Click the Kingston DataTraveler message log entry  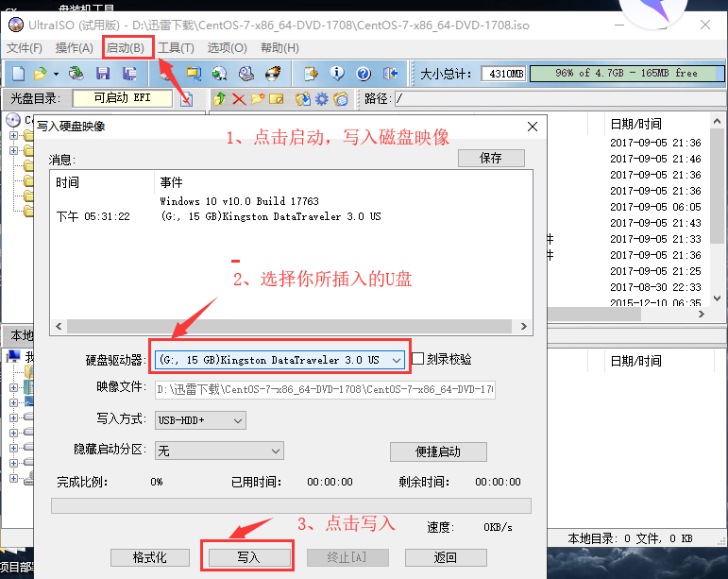click(x=271, y=216)
